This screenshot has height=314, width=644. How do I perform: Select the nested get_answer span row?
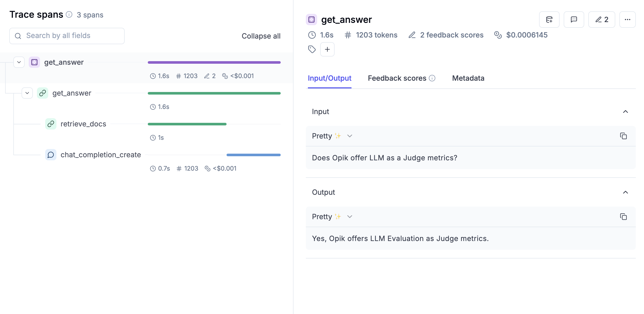pos(147,99)
